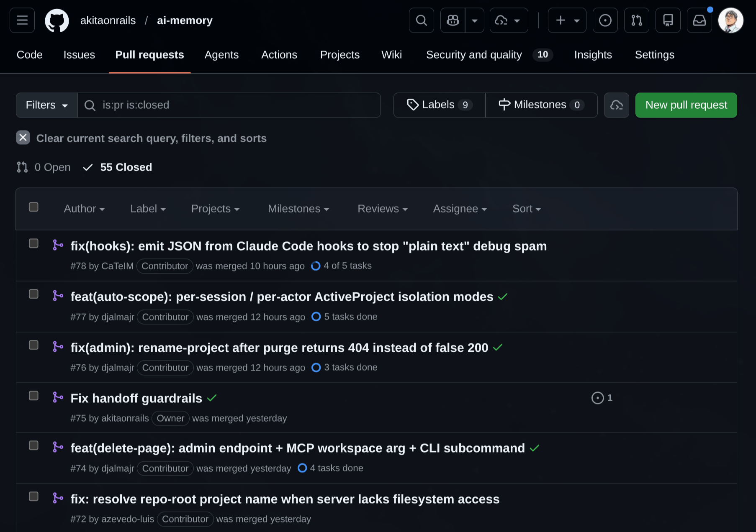
Task: Focus the is:pr is:closed search field
Action: tap(229, 105)
